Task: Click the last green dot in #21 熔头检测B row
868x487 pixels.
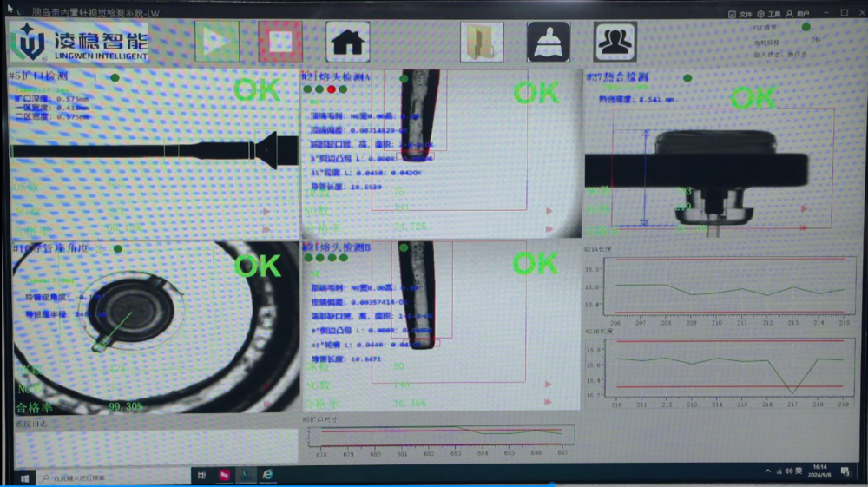Action: pos(344,257)
